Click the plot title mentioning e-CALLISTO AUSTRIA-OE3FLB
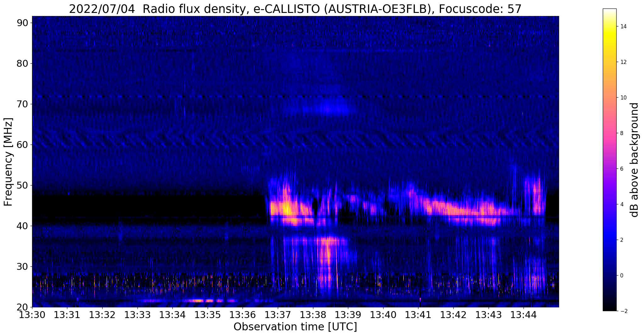 [x=295, y=9]
